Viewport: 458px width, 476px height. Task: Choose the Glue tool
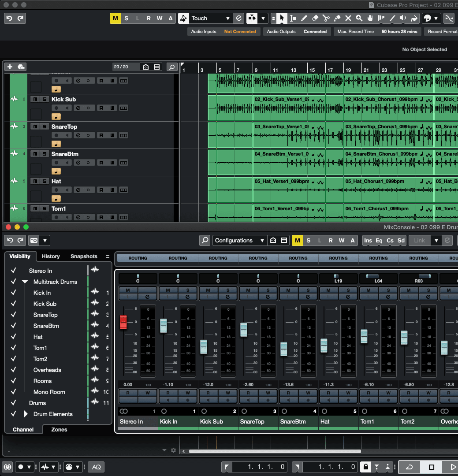point(337,18)
